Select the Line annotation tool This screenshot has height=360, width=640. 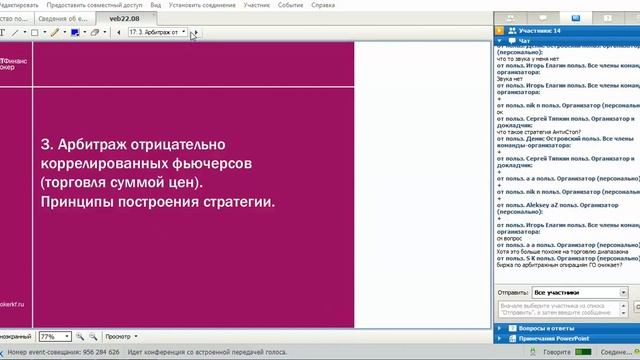pos(15,32)
